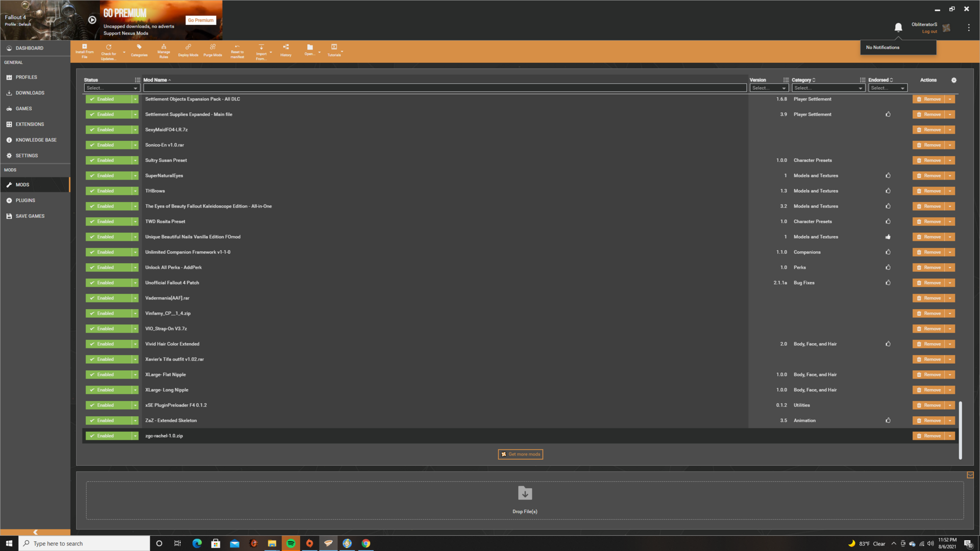
Task: Open the Version filter Select dropdown
Action: click(769, 88)
